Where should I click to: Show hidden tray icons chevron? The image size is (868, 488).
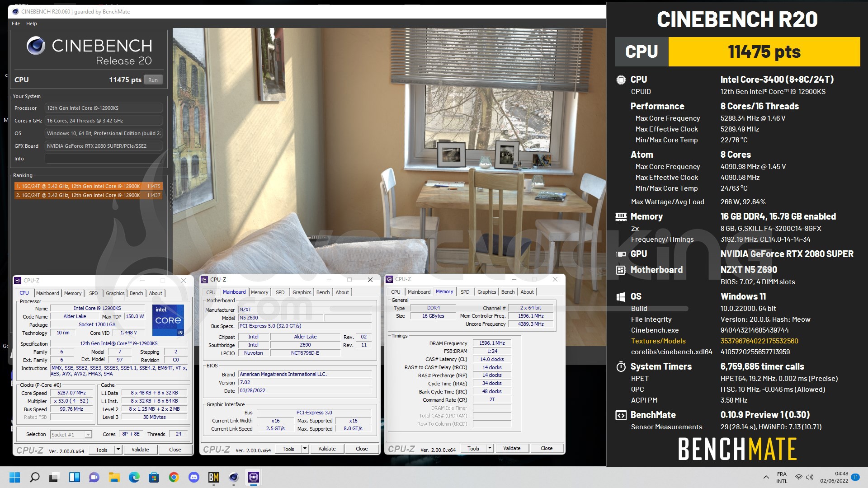[x=766, y=477]
